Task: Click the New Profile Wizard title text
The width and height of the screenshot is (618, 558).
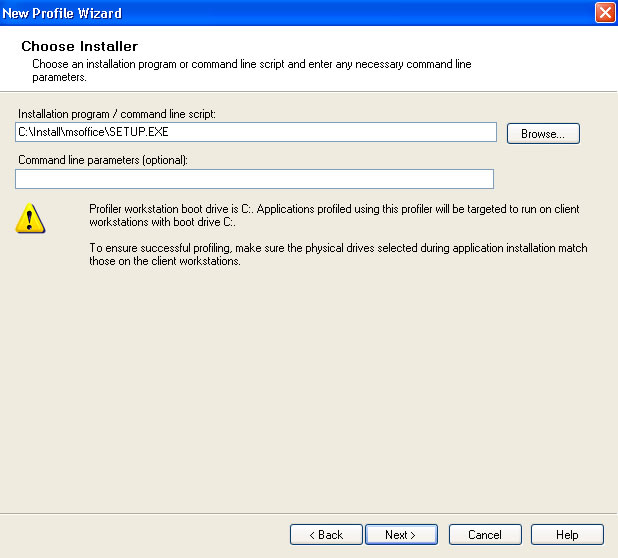Action: point(62,13)
